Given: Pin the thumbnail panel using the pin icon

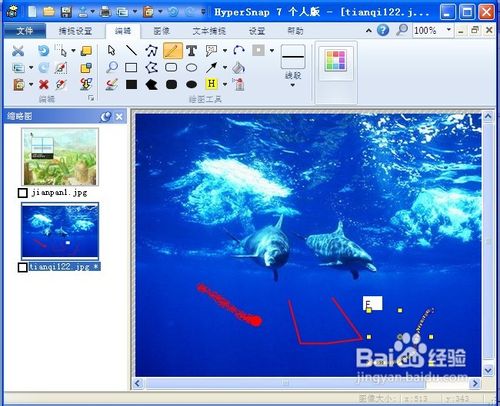Looking at the screenshot, I should point(106,116).
